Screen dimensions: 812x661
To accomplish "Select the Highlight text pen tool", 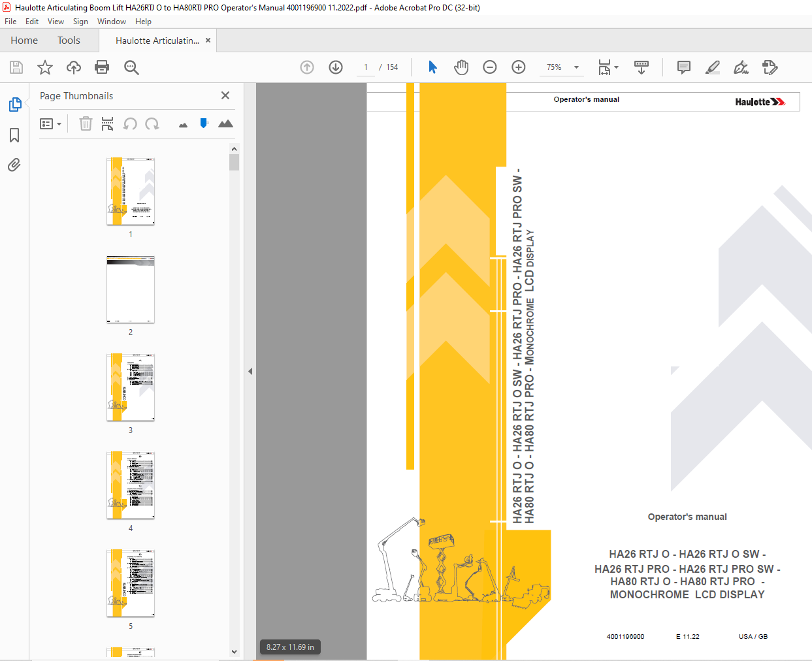I will (713, 67).
